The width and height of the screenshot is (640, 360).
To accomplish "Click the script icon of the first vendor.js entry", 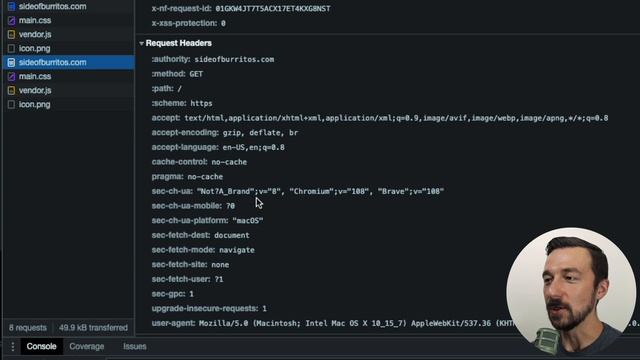I will 11,35.
